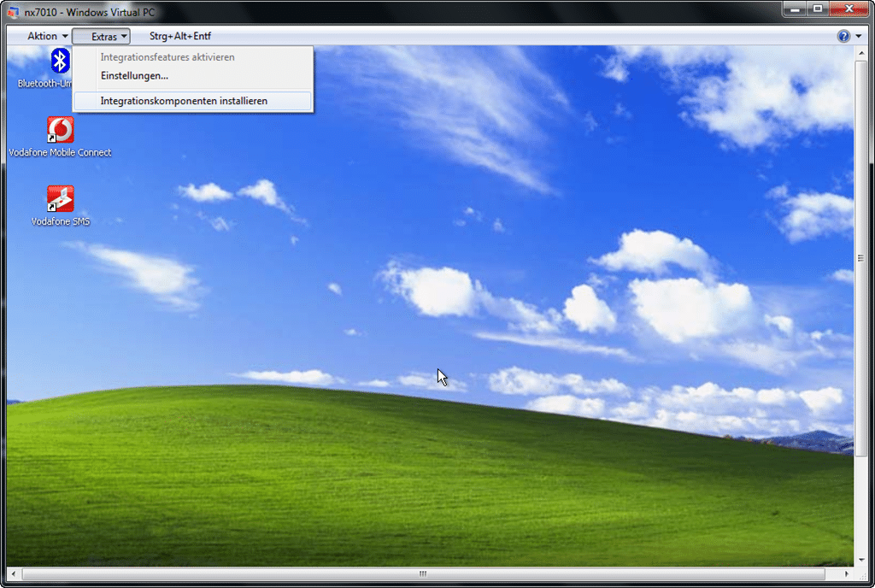Open Einstellungen... from the Extras menu
The height and width of the screenshot is (588, 875).
tap(192, 75)
